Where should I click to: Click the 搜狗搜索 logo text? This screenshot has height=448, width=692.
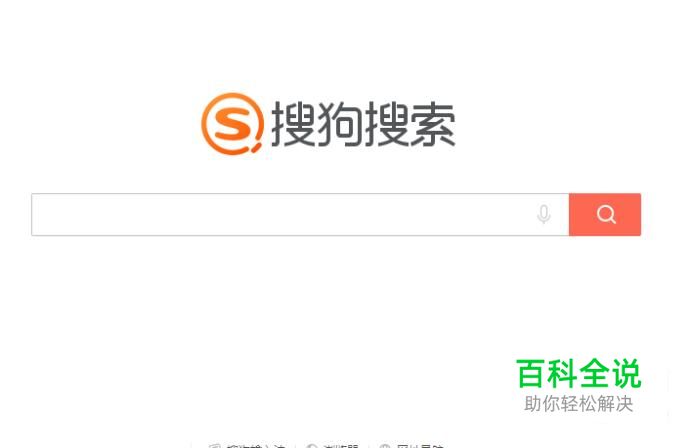coord(363,124)
